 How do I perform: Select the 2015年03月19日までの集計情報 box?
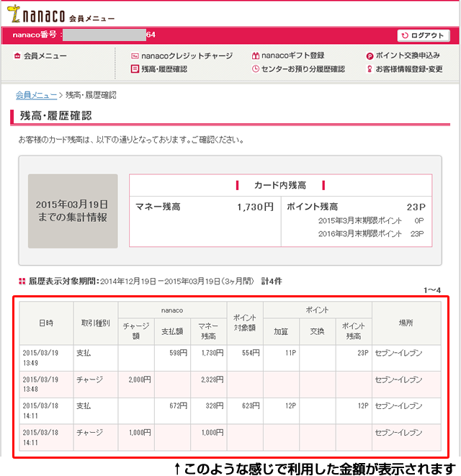coord(73,211)
